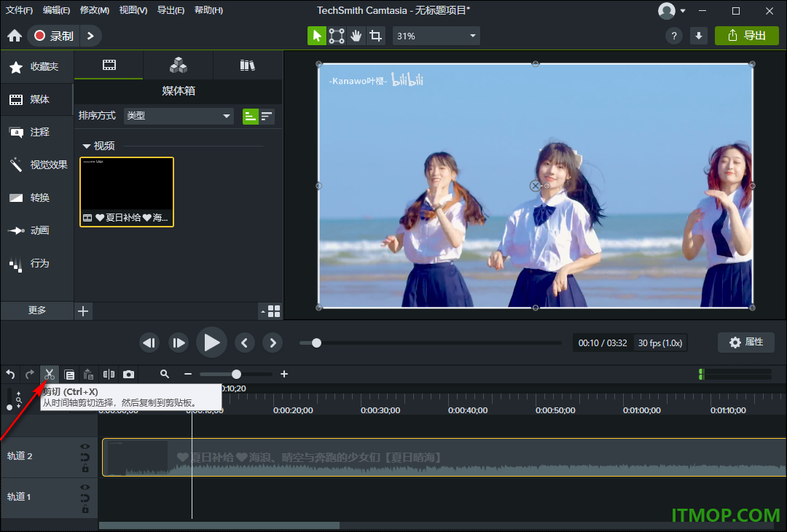This screenshot has width=787, height=532.
Task: Go to previous marker with left chevron
Action: point(244,343)
